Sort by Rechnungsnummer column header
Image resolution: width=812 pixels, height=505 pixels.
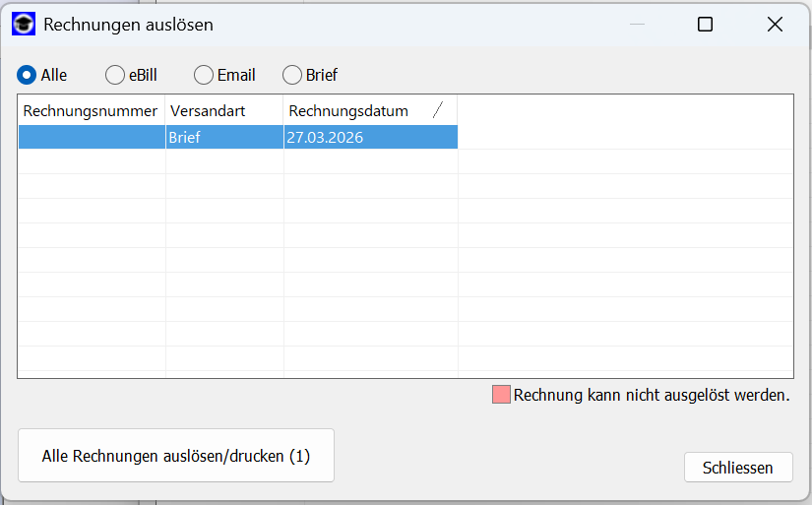click(x=92, y=111)
